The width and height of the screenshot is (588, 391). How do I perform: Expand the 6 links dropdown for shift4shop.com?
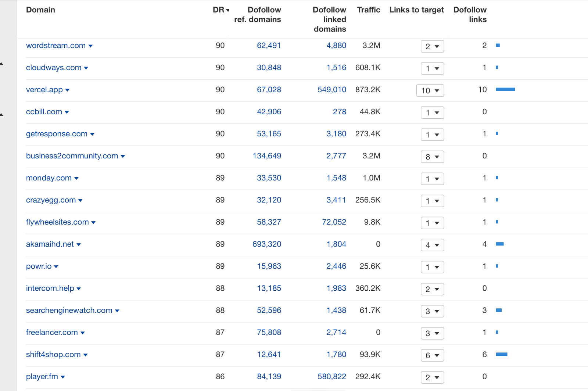[x=432, y=355]
